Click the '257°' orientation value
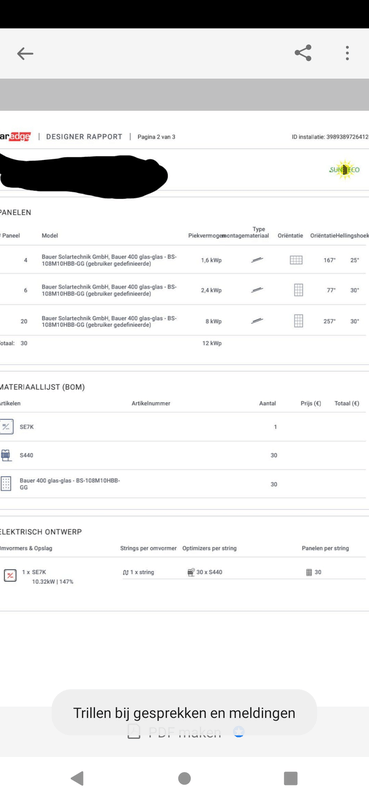This screenshot has width=369, height=800. pyautogui.click(x=330, y=321)
